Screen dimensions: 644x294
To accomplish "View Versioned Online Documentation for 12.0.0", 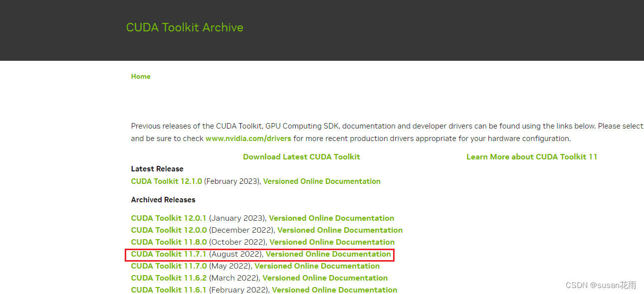I will pos(340,230).
